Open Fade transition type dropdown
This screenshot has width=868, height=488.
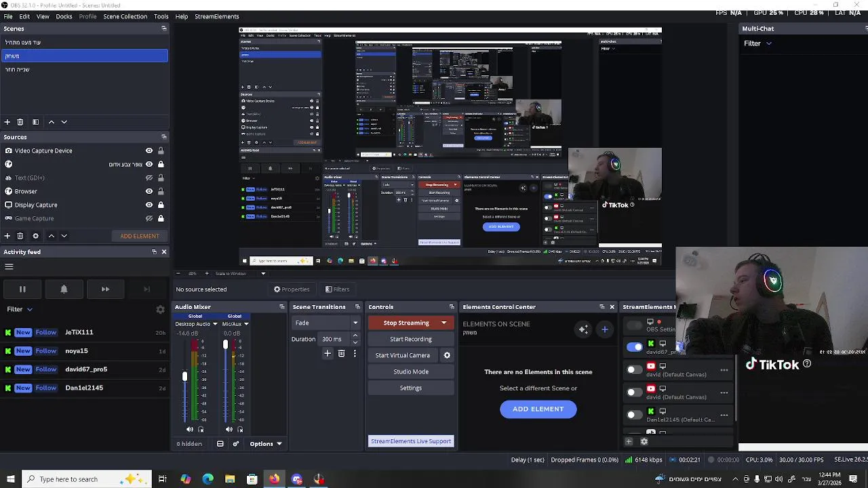click(326, 323)
